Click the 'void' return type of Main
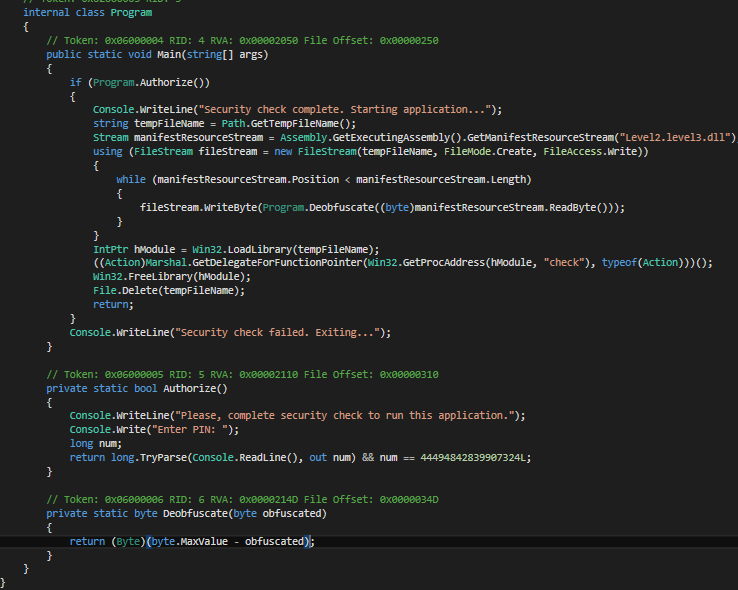The width and height of the screenshot is (738, 590). (x=140, y=55)
